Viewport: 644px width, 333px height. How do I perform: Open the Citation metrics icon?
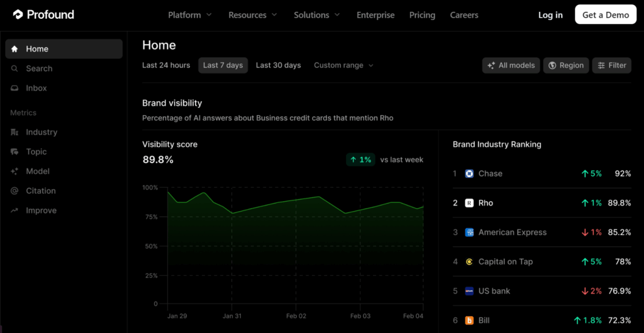click(x=14, y=191)
